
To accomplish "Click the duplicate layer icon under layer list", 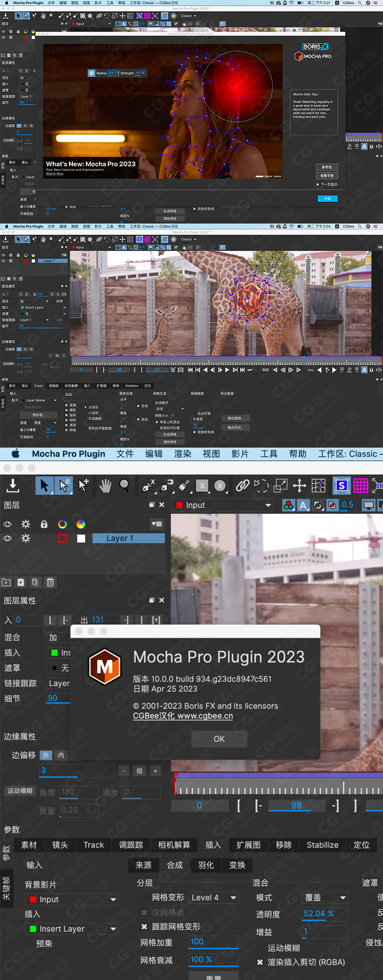I will click(35, 582).
